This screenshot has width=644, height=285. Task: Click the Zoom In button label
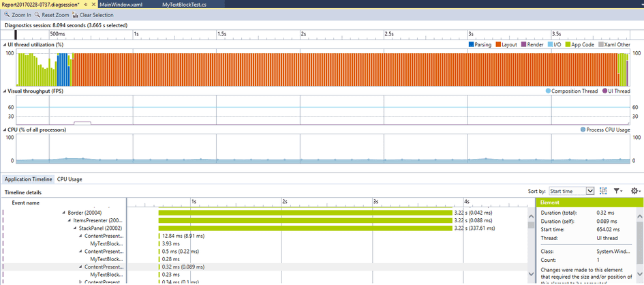tap(21, 15)
